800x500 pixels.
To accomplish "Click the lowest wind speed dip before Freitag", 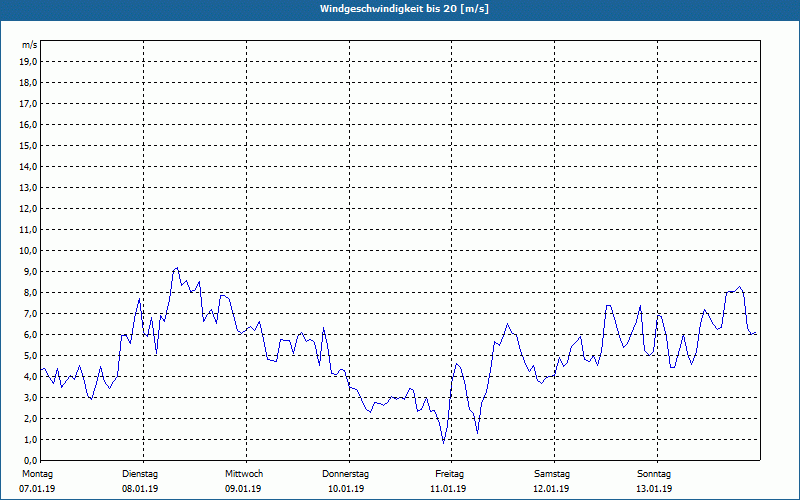I will [443, 443].
